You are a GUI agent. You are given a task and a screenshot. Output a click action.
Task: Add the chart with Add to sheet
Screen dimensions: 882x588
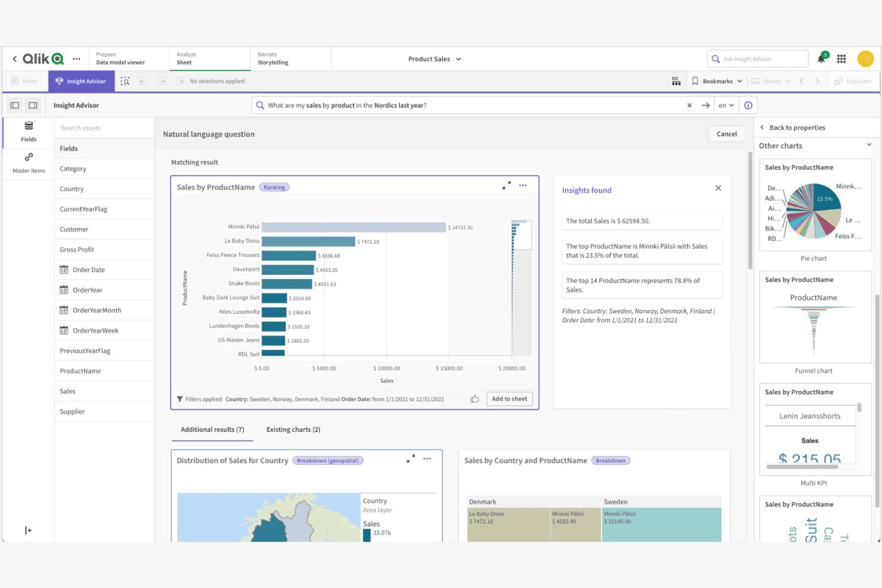click(510, 399)
